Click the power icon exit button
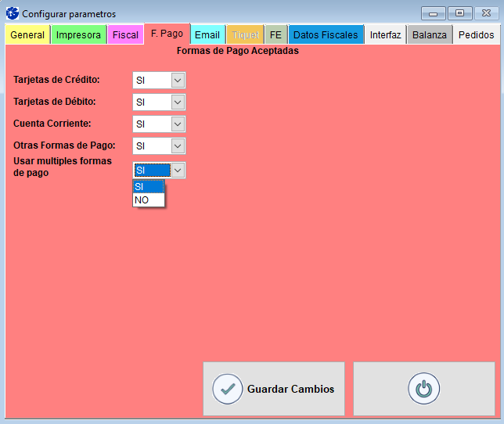This screenshot has height=424, width=504. 423,389
